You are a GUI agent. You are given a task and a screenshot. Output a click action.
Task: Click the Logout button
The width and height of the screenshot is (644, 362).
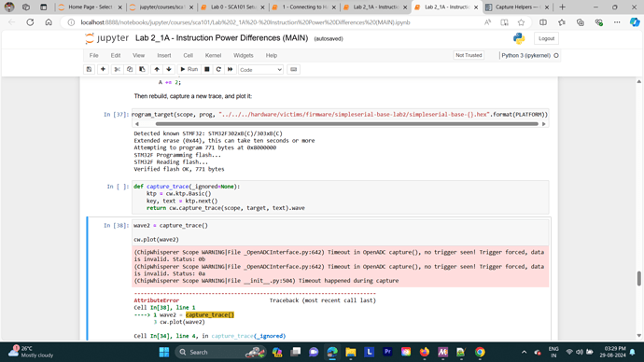pyautogui.click(x=546, y=38)
